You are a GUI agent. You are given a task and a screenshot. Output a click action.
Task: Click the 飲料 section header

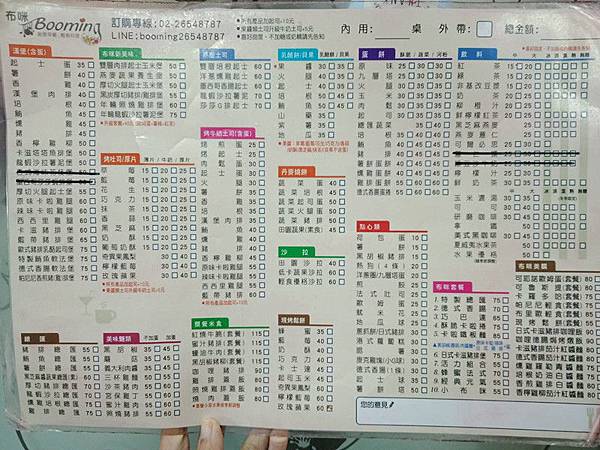click(x=477, y=54)
